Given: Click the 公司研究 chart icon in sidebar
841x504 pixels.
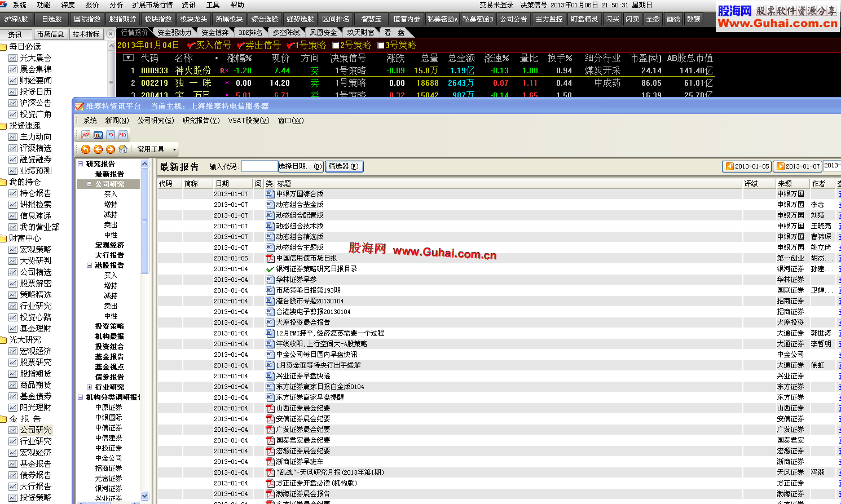Looking at the screenshot, I should pyautogui.click(x=13, y=430).
